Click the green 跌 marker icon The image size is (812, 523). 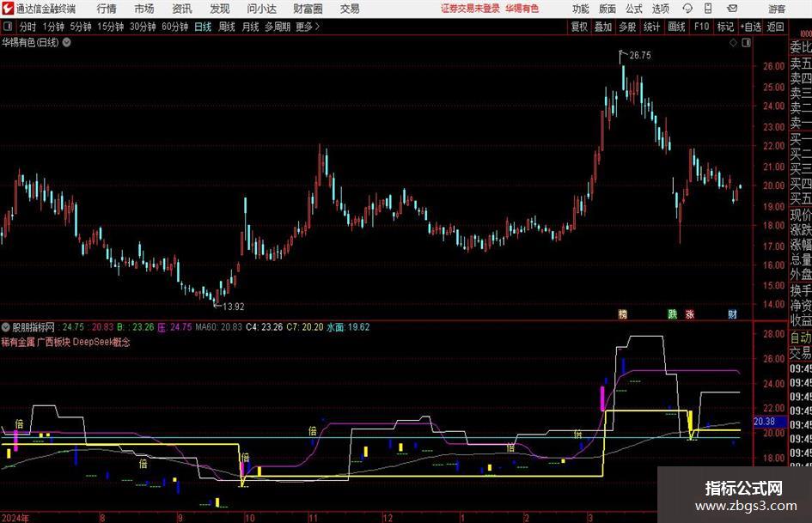point(672,314)
